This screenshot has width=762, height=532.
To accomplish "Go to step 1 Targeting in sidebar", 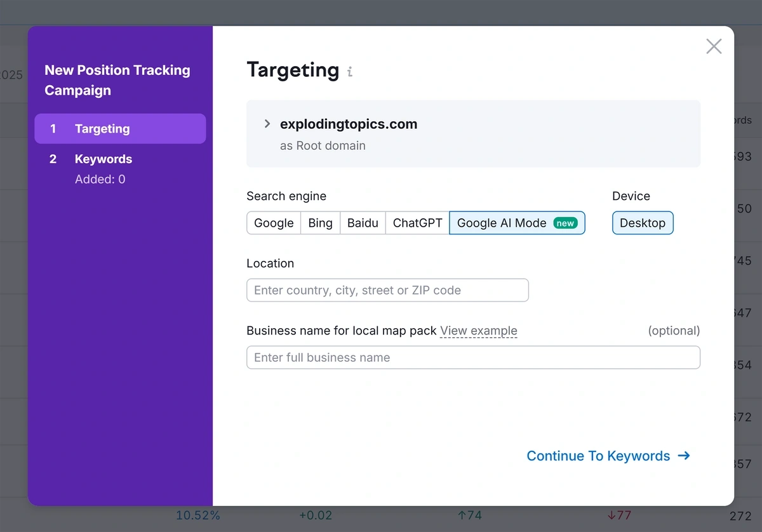I will coord(120,129).
